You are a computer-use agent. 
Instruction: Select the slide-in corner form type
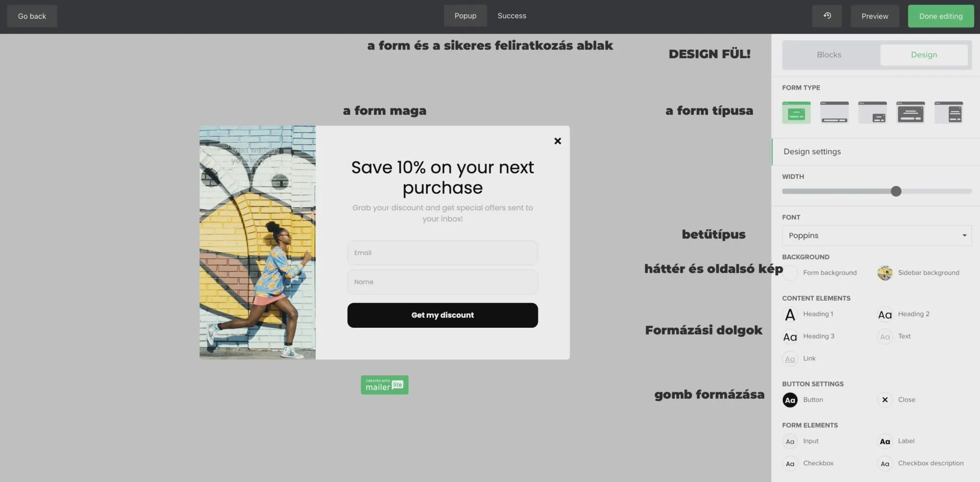pyautogui.click(x=872, y=113)
